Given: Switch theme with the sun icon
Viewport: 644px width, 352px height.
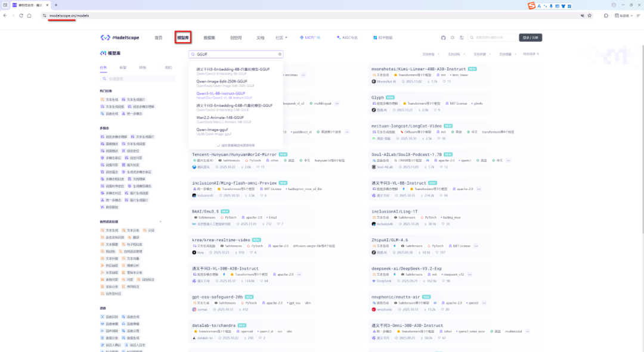Looking at the screenshot, I should pos(452,38).
